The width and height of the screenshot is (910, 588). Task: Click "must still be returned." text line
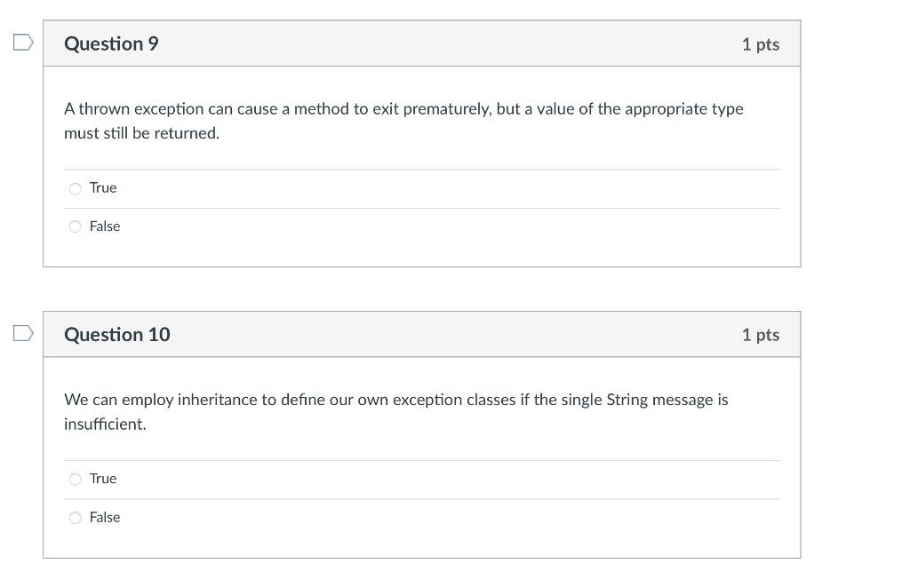click(141, 133)
